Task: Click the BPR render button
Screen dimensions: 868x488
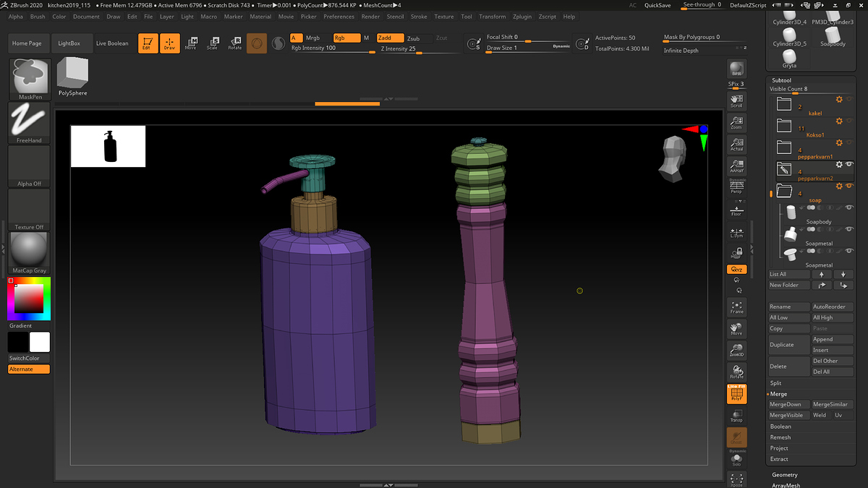Action: (x=736, y=69)
